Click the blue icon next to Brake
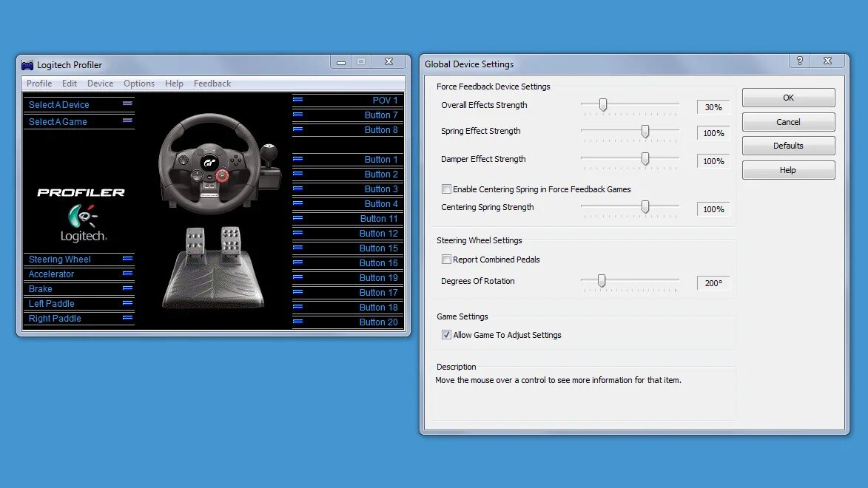868x488 pixels. tap(127, 288)
